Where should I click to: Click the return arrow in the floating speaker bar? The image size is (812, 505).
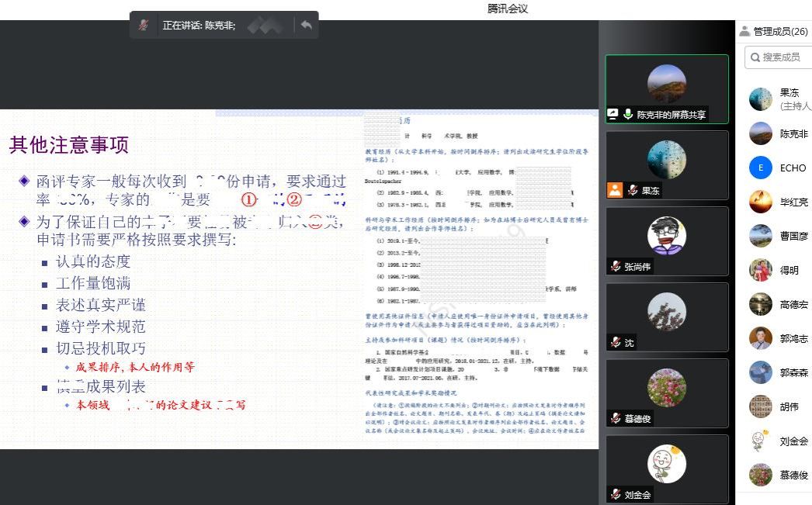pos(307,25)
